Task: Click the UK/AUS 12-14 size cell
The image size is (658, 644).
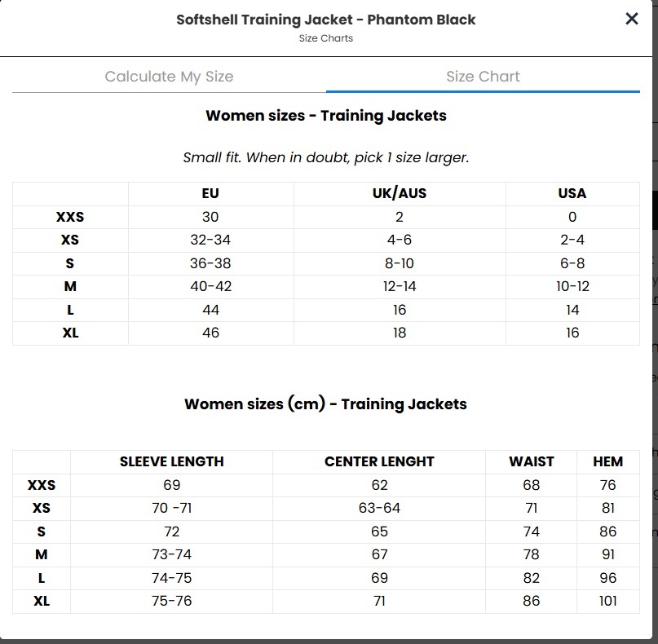Action: [400, 286]
